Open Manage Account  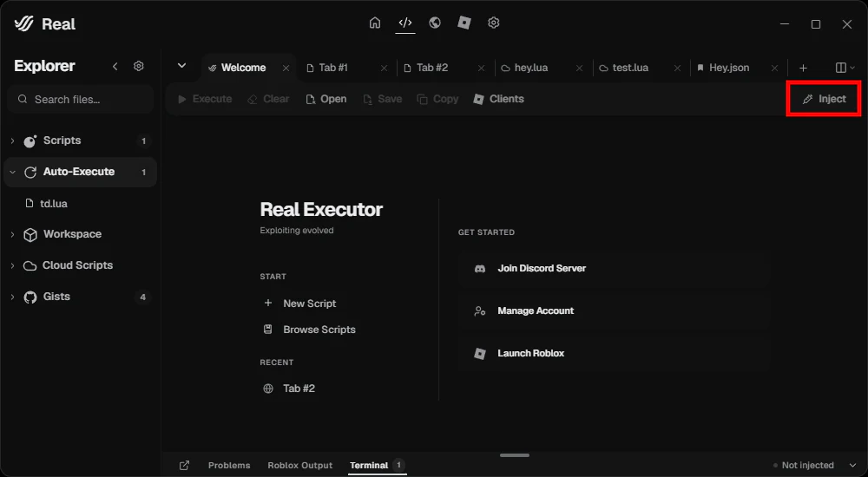614,311
